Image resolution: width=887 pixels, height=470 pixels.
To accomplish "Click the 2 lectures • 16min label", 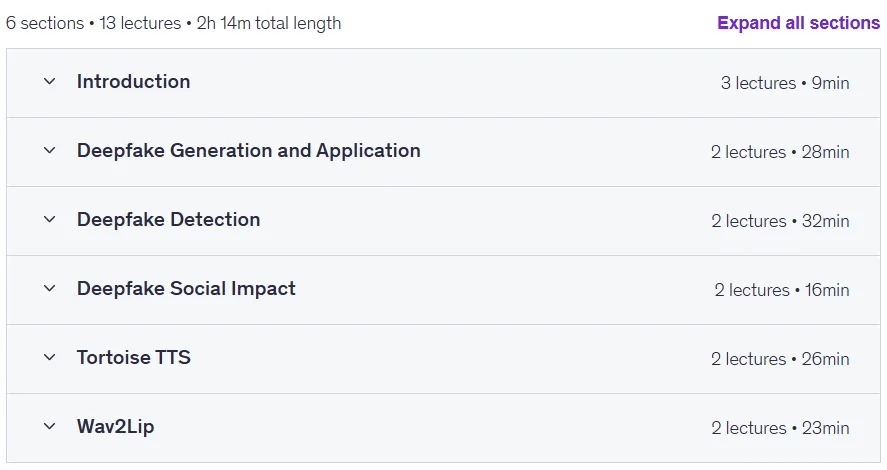I will point(782,290).
